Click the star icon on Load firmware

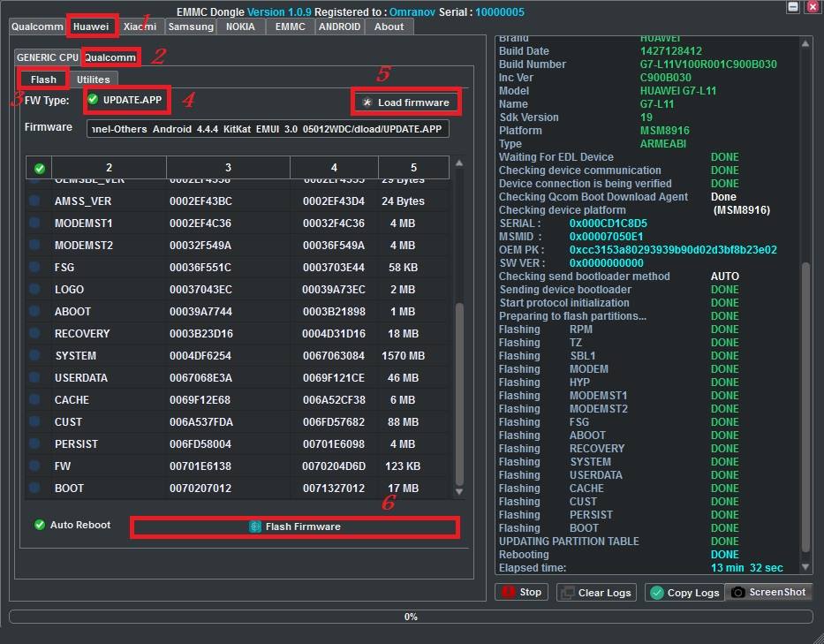(x=367, y=102)
